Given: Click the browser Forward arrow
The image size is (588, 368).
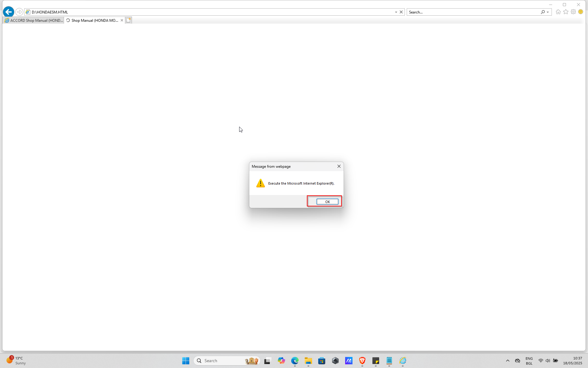Looking at the screenshot, I should pos(19,12).
